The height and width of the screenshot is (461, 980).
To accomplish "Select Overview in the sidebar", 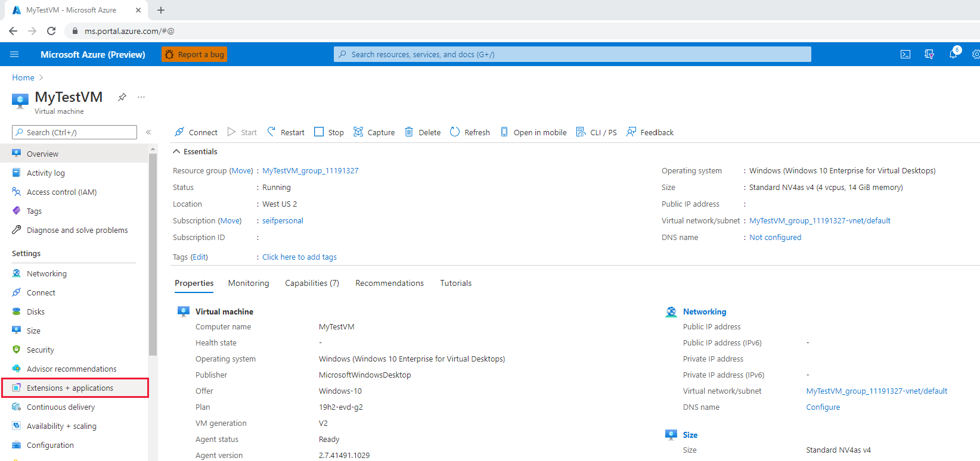I will coord(74,154).
